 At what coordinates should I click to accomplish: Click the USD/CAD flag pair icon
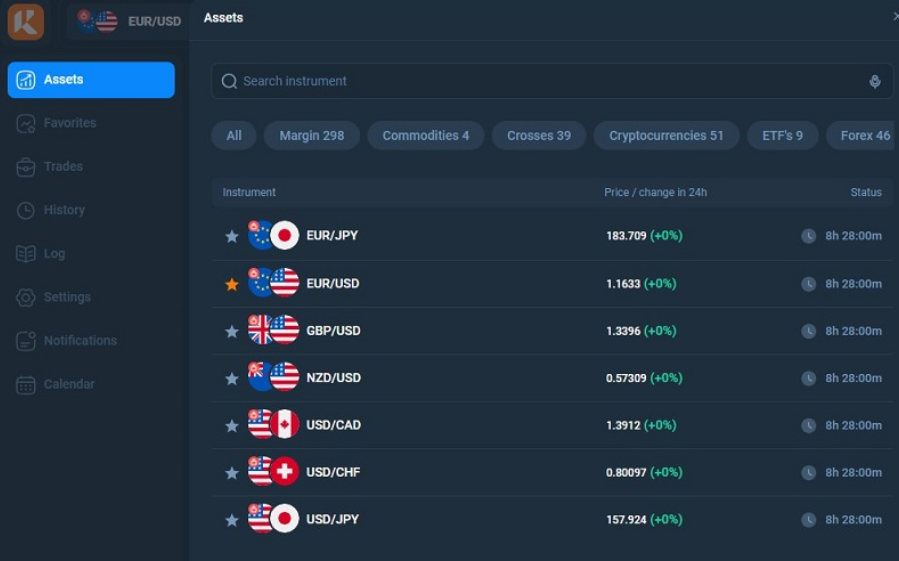(x=273, y=423)
